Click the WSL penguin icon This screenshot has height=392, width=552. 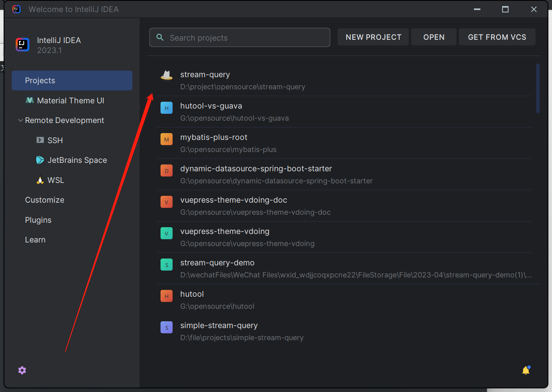point(40,180)
